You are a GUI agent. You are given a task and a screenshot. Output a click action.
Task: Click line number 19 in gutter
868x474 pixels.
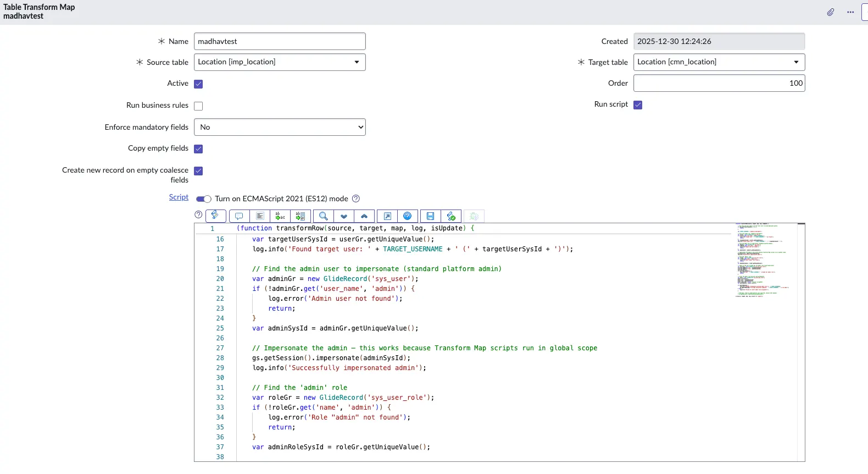(220, 269)
